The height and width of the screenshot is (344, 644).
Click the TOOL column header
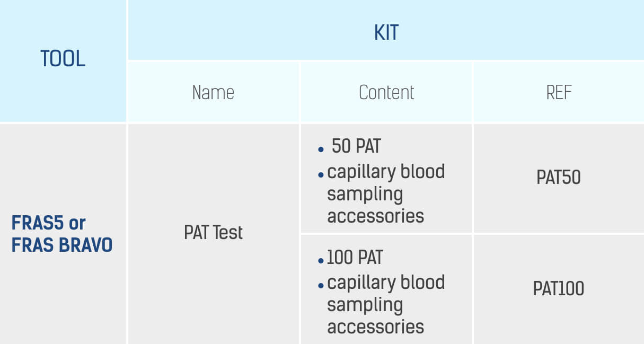pyautogui.click(x=63, y=59)
